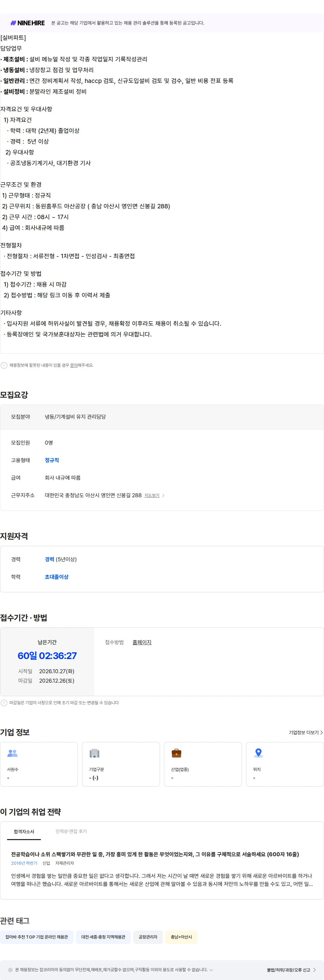
Task: Click the 경력 qualification link
Action: tap(50, 559)
